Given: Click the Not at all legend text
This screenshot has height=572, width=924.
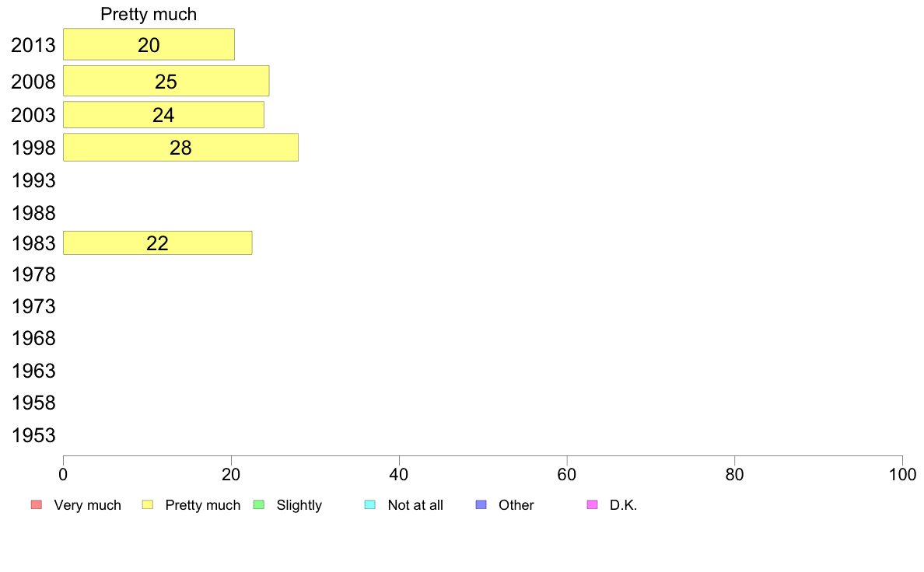Looking at the screenshot, I should coord(415,505).
